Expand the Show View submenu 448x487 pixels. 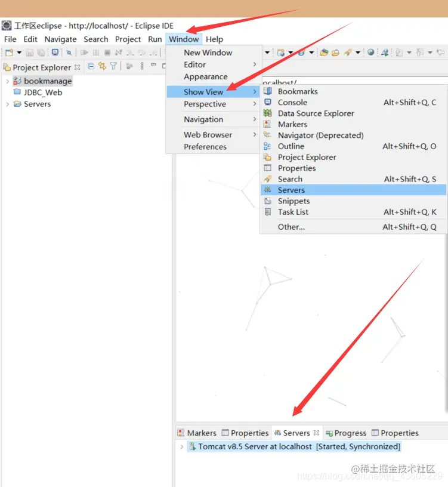pyautogui.click(x=214, y=92)
